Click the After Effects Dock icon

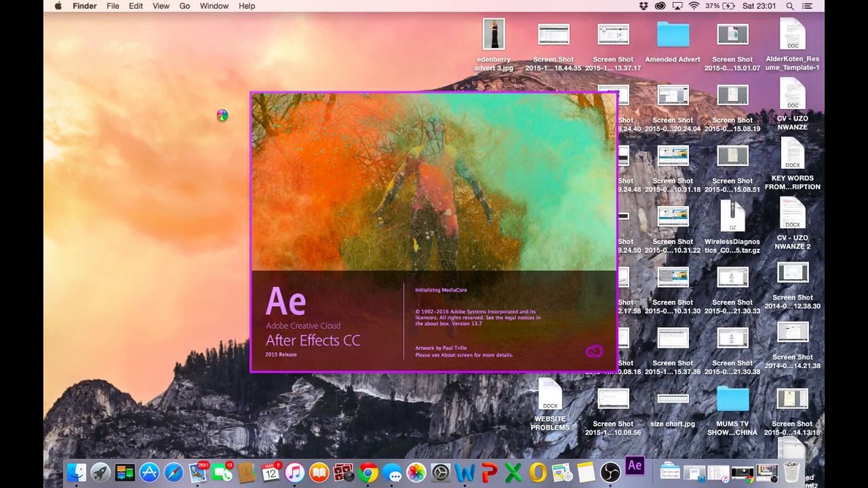635,466
